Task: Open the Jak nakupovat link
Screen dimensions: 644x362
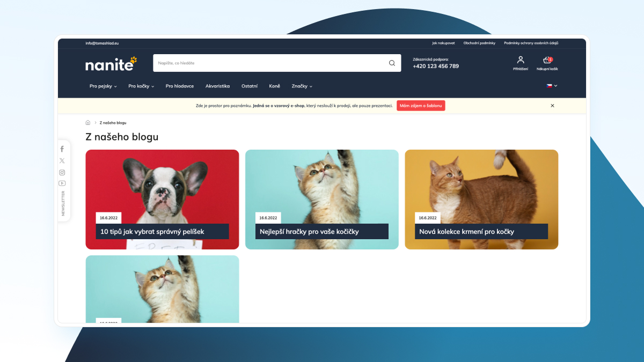Action: 443,43
